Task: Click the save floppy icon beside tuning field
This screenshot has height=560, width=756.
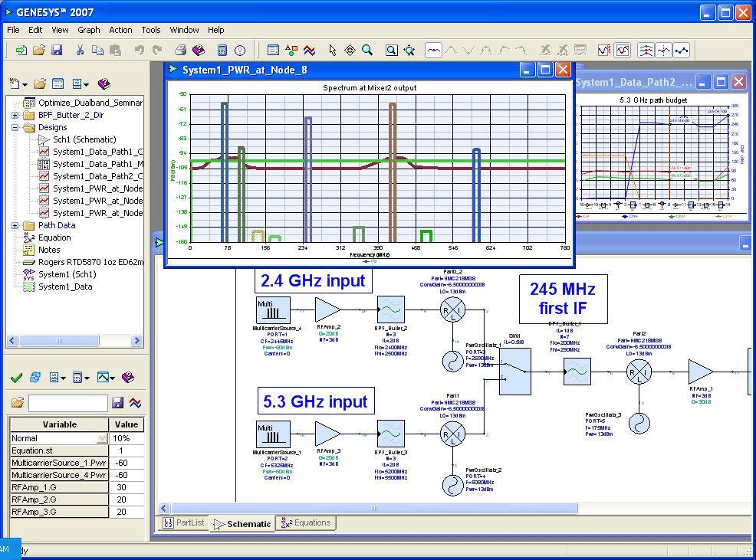Action: click(x=117, y=402)
